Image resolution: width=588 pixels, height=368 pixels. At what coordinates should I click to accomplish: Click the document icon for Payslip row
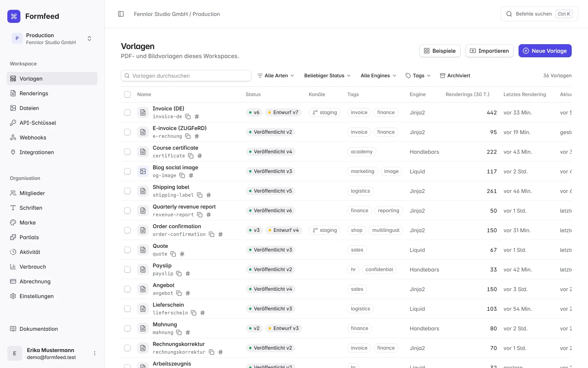(x=143, y=269)
